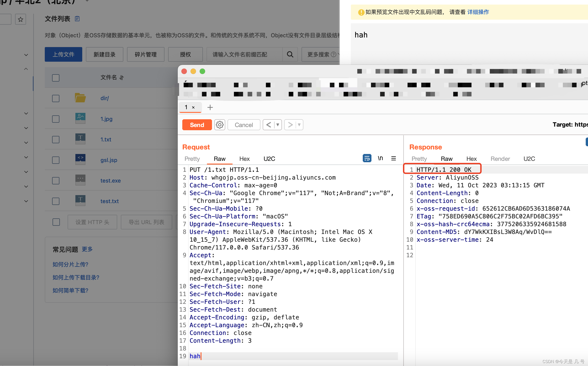Expand the sidebar chevron beside 1.txt row
The image size is (588, 366).
[26, 143]
